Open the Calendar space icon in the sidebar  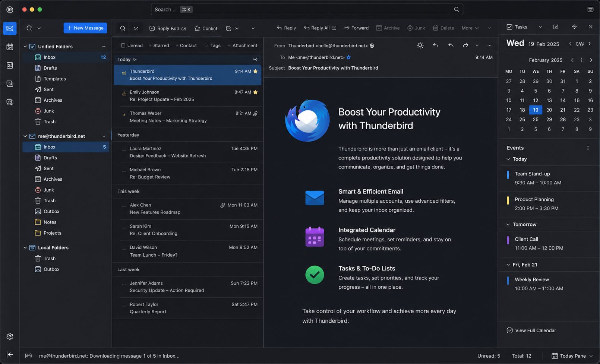[10, 47]
